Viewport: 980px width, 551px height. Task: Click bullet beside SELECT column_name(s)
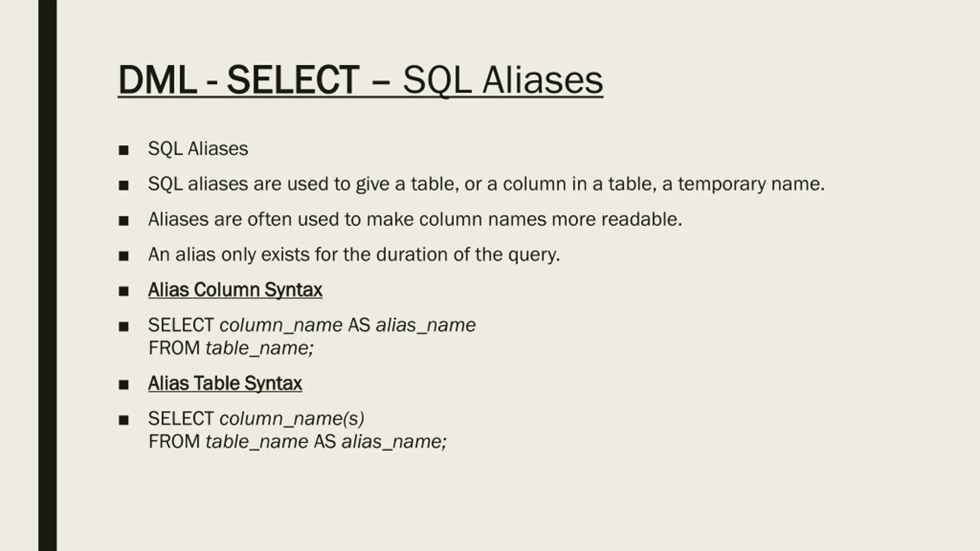coord(123,420)
